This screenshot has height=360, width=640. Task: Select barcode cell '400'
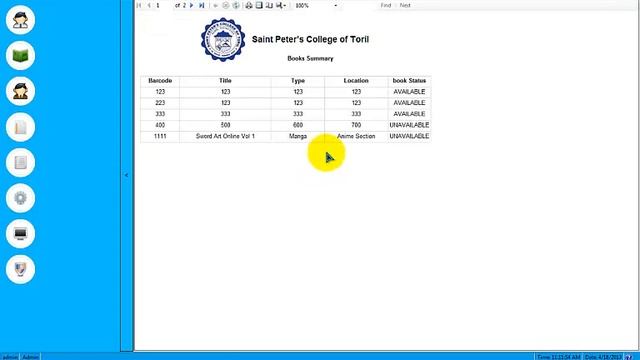(160, 125)
